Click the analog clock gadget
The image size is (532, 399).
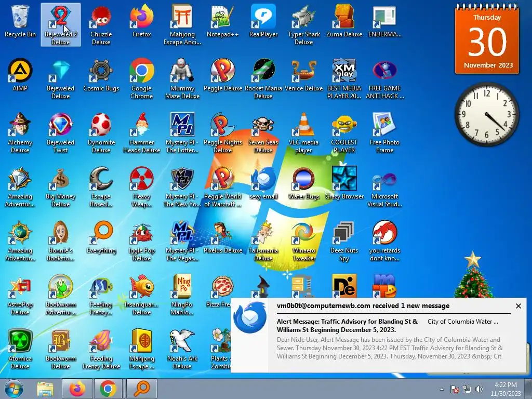coord(486,114)
